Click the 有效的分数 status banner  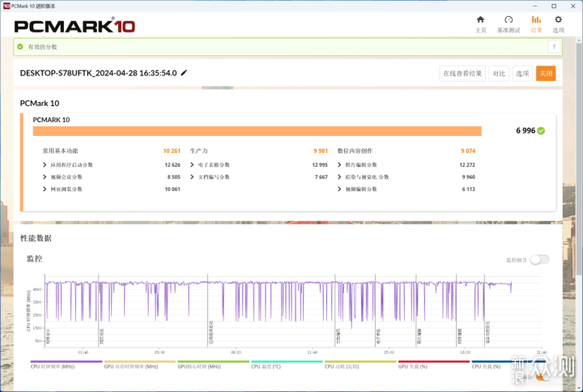(287, 47)
